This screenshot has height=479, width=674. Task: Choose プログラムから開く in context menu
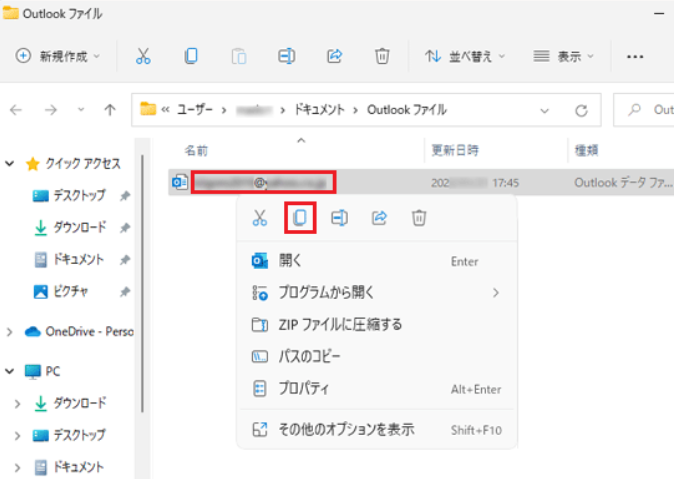(377, 293)
